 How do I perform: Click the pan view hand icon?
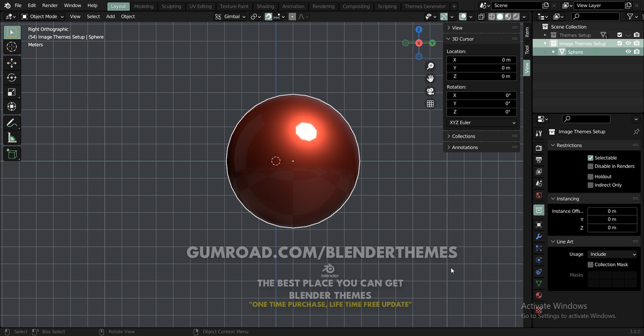coord(430,78)
